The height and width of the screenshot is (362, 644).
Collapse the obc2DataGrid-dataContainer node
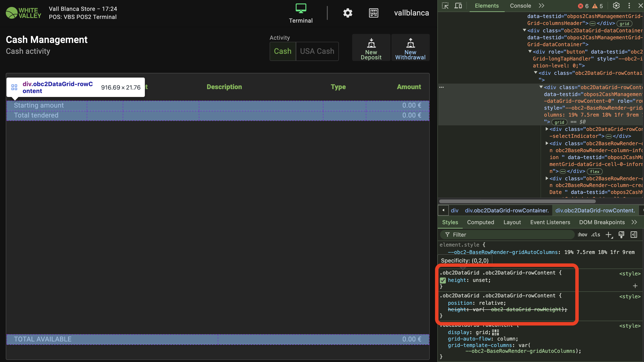click(525, 30)
